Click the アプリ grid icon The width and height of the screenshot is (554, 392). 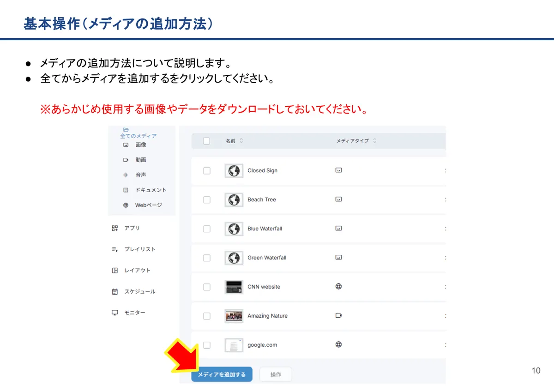pyautogui.click(x=115, y=228)
